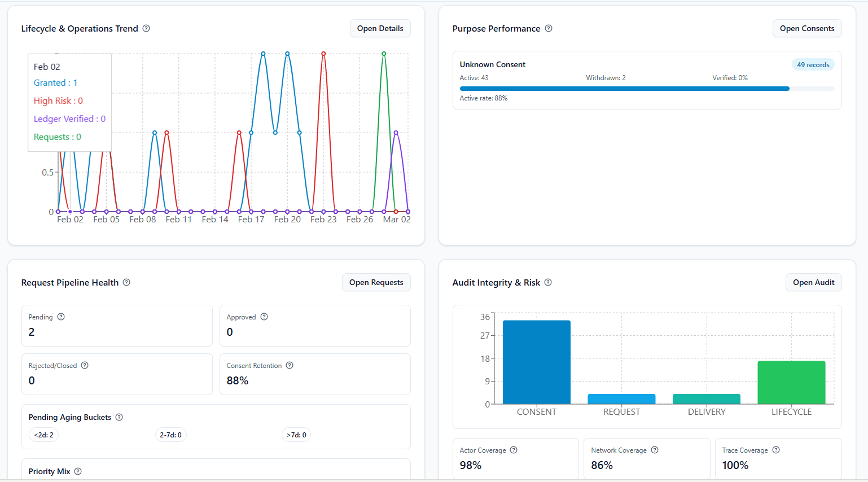The height and width of the screenshot is (482, 868).
Task: Click the help icon beside Request Pipeline Health
Action: [126, 282]
